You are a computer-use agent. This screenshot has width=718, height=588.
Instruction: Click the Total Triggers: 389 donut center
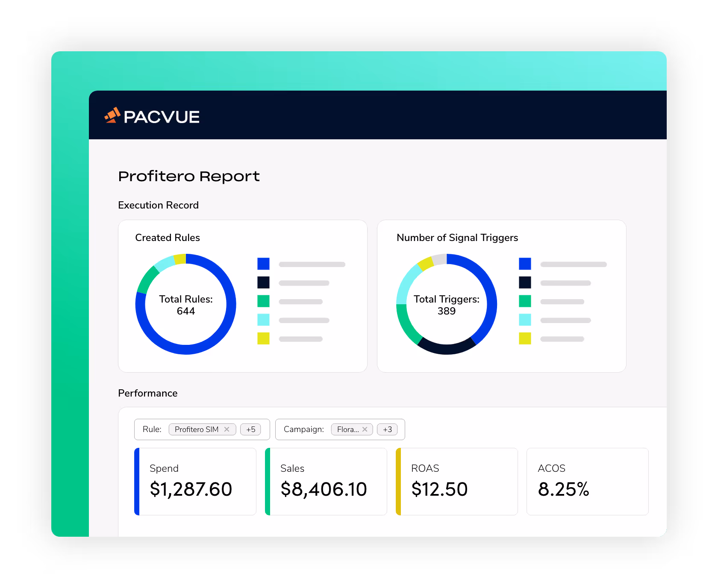(447, 305)
